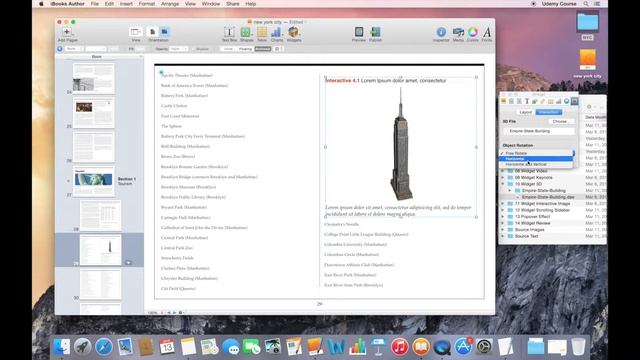Open the Colors panel from the toolbar
The image size is (640, 360).
pos(473,32)
